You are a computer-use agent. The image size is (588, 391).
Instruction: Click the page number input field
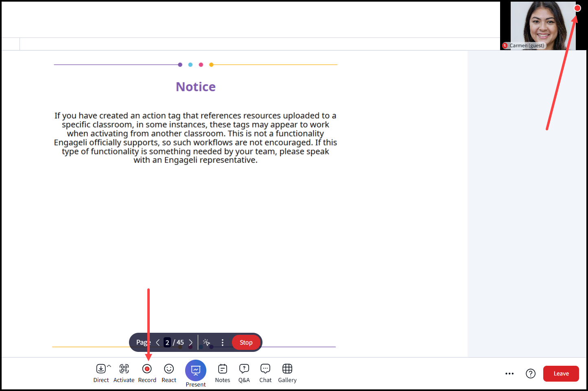(167, 343)
